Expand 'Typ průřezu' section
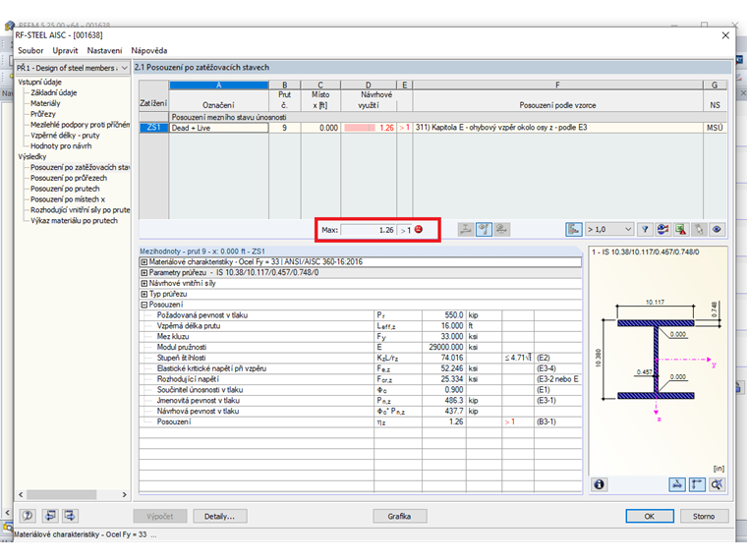747x560 pixels. point(144,295)
